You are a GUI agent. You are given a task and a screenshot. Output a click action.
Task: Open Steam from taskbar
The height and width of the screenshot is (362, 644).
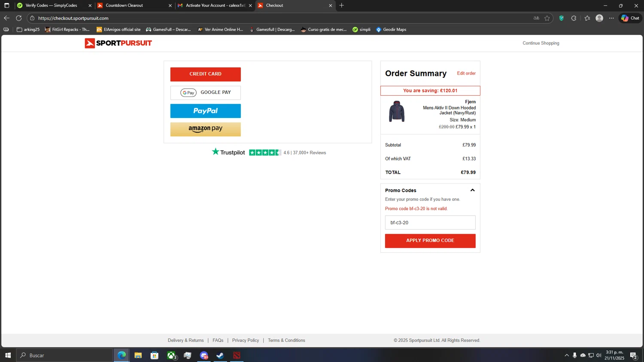click(220, 355)
